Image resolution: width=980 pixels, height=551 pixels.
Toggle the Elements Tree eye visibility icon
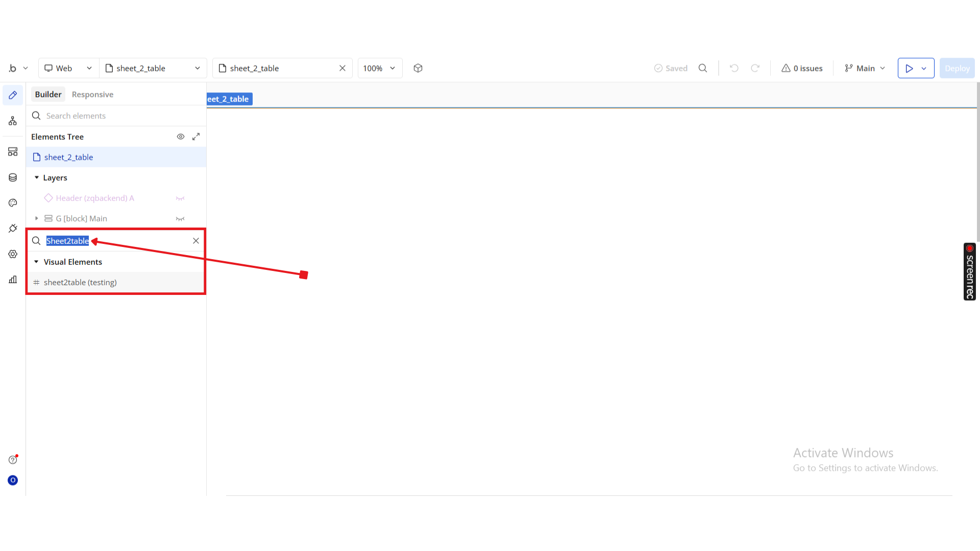tap(180, 137)
